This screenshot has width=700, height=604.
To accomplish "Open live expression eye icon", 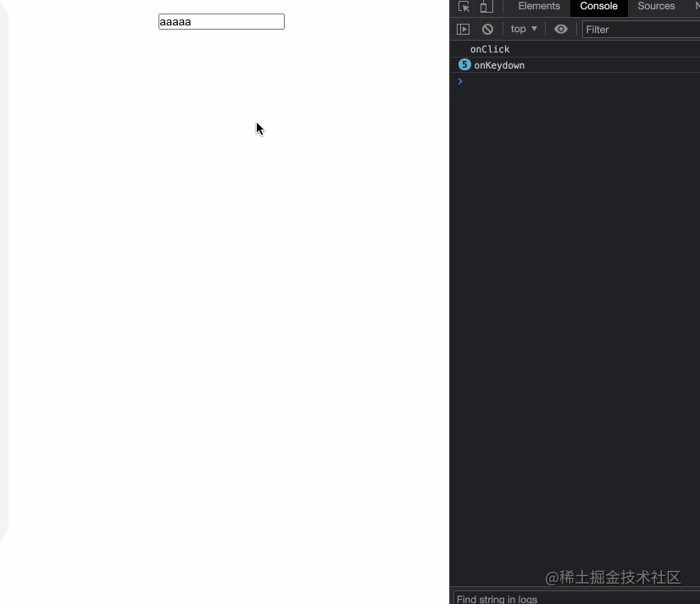I will (561, 30).
